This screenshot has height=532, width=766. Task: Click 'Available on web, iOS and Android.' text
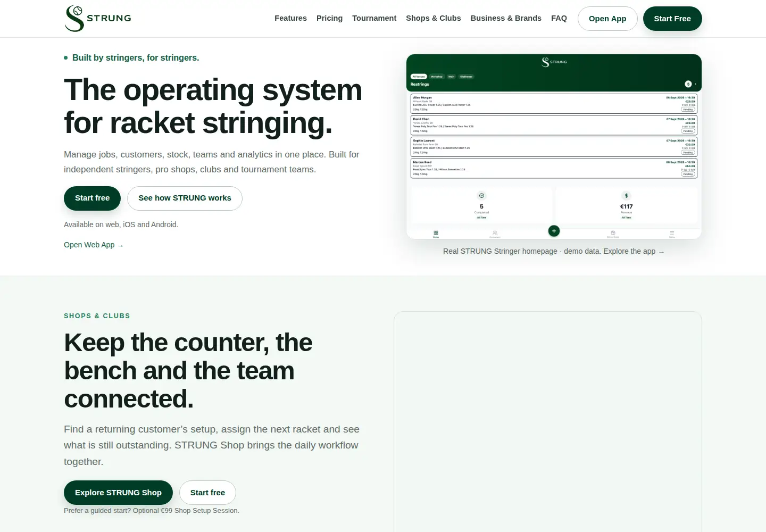121,225
